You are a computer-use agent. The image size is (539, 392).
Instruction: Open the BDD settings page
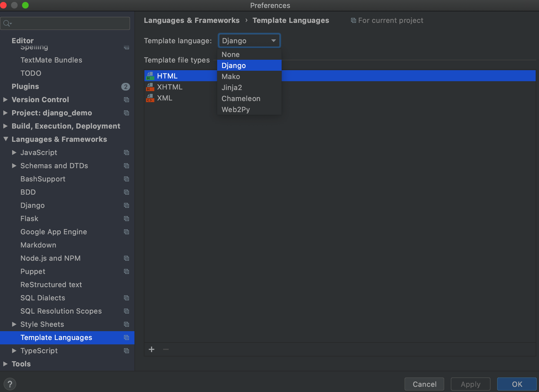(x=28, y=192)
